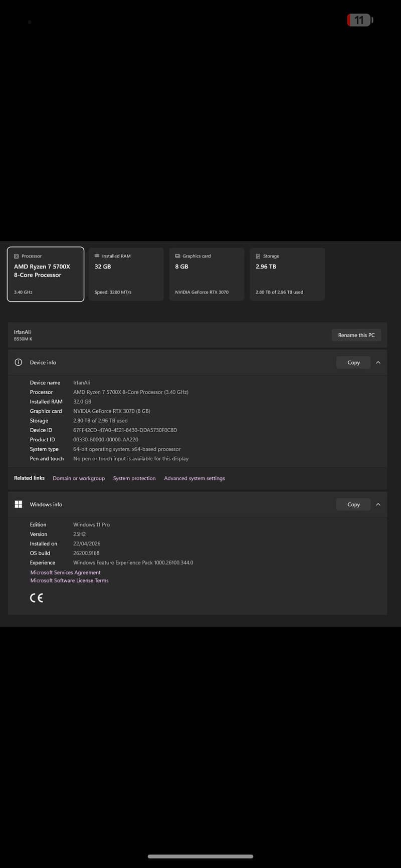Open Advanced system settings link
Screen dimensions: 401x868
point(194,478)
